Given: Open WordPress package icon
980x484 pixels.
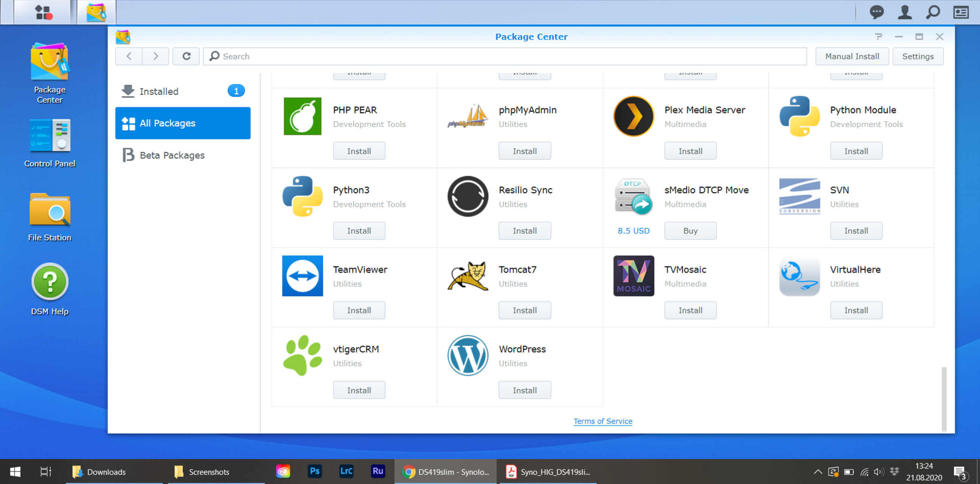Looking at the screenshot, I should 468,355.
